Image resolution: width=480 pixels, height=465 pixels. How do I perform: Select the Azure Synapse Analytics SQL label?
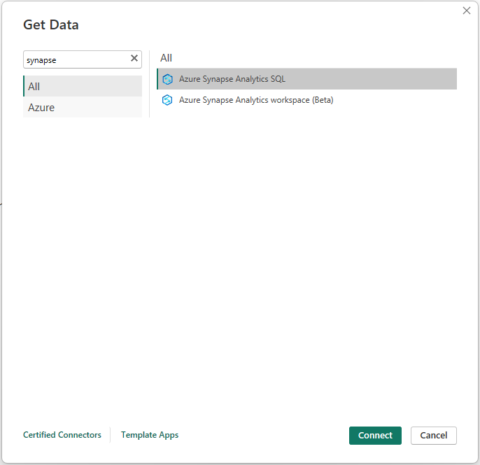click(232, 79)
